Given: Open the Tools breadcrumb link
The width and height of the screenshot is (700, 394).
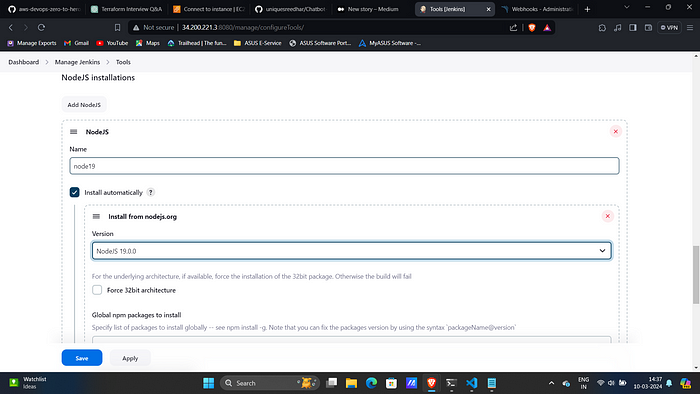Looking at the screenshot, I should (x=123, y=62).
